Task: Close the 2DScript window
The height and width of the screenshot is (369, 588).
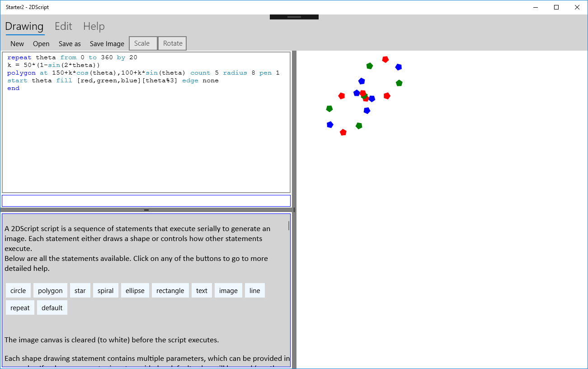Action: [577, 7]
